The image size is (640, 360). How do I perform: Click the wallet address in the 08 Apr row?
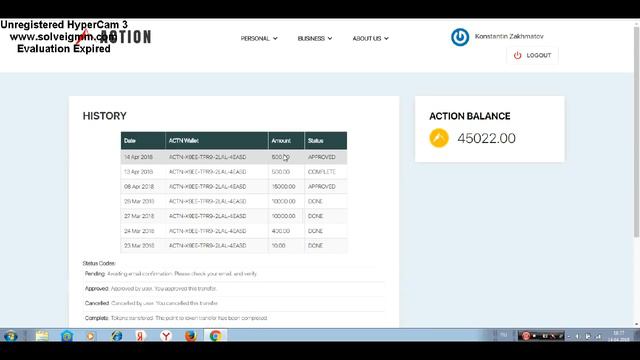(207, 187)
